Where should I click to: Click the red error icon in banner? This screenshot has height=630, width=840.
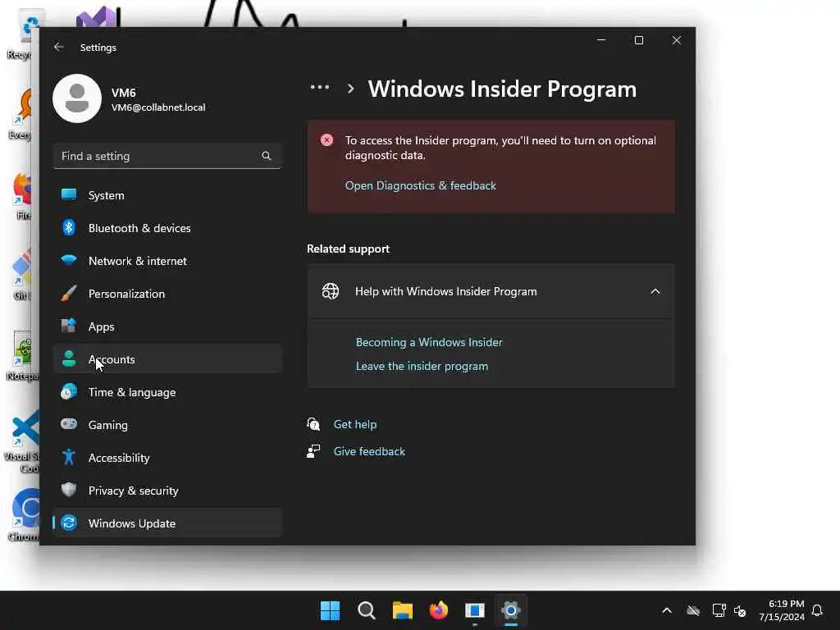(x=326, y=139)
